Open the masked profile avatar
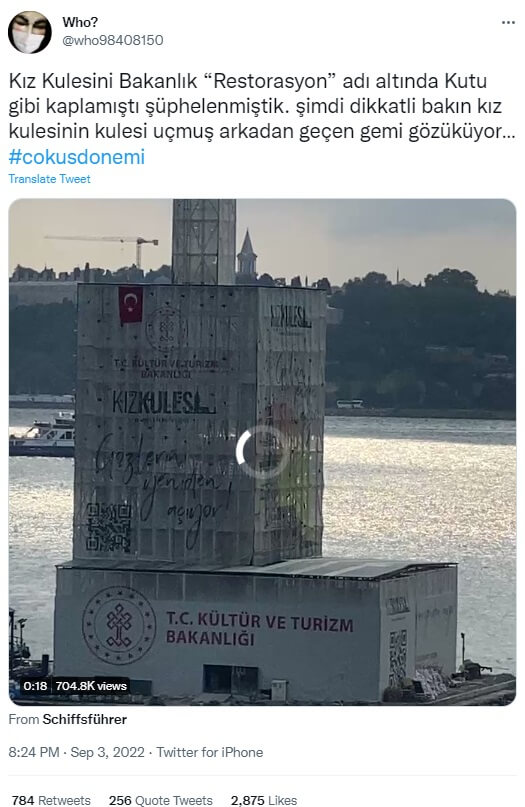The width and height of the screenshot is (525, 807). click(x=30, y=32)
